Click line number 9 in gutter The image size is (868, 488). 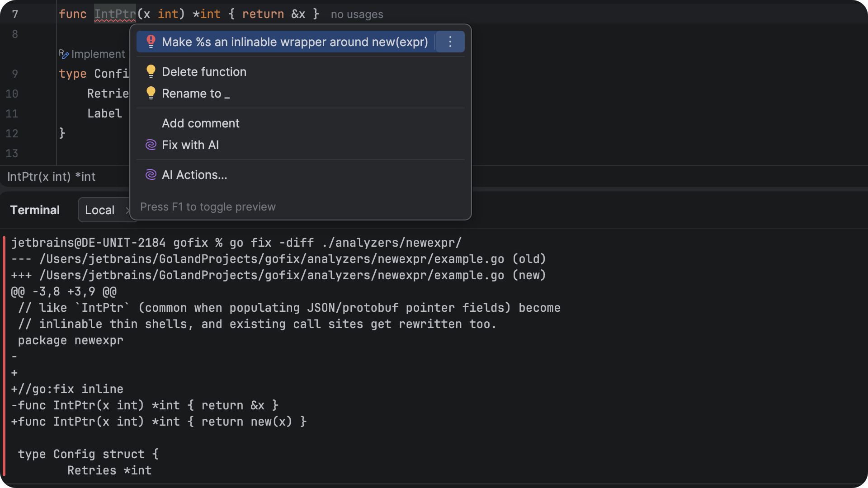click(x=15, y=74)
